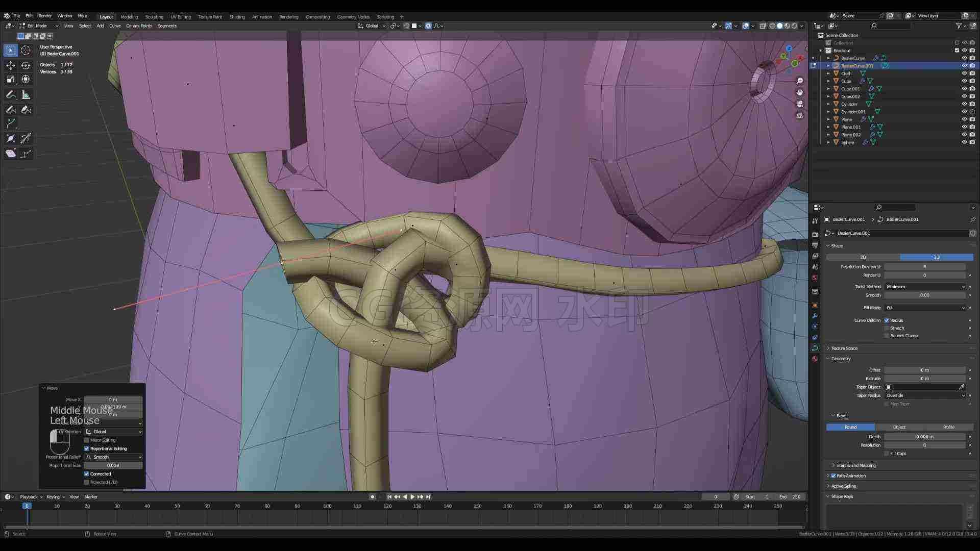Viewport: 980px width, 551px height.
Task: Expand the Start & End Mapping panel
Action: point(856,465)
